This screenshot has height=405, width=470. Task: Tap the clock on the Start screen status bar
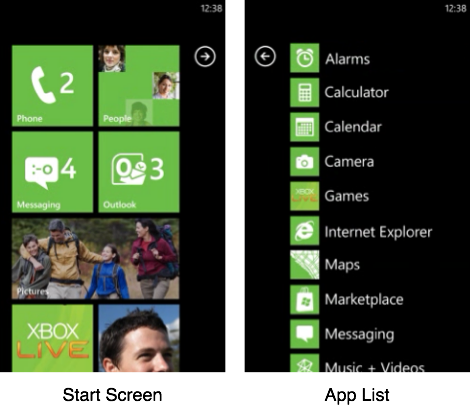pyautogui.click(x=211, y=8)
